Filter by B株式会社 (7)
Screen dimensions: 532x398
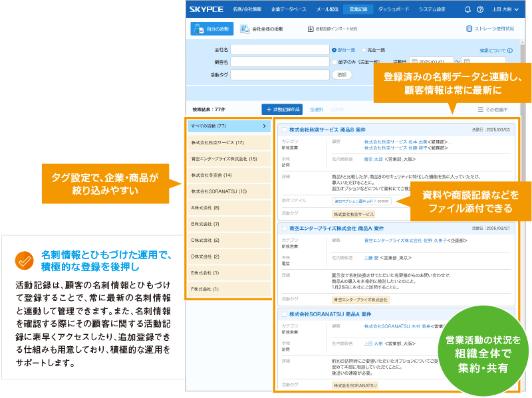[x=229, y=224]
